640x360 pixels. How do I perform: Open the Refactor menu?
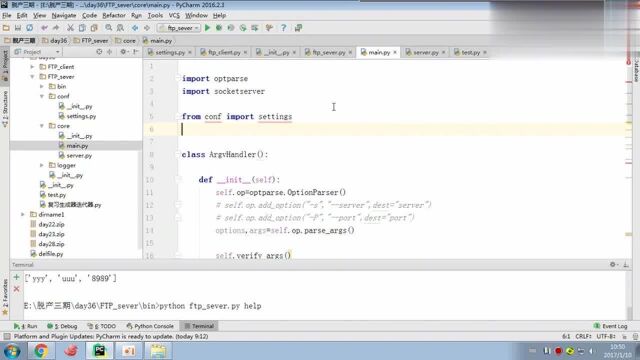click(113, 16)
